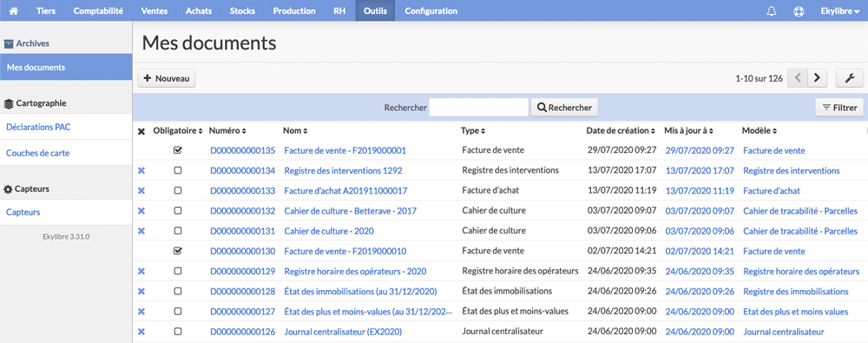Select Mes documents in sidebar

[x=66, y=67]
